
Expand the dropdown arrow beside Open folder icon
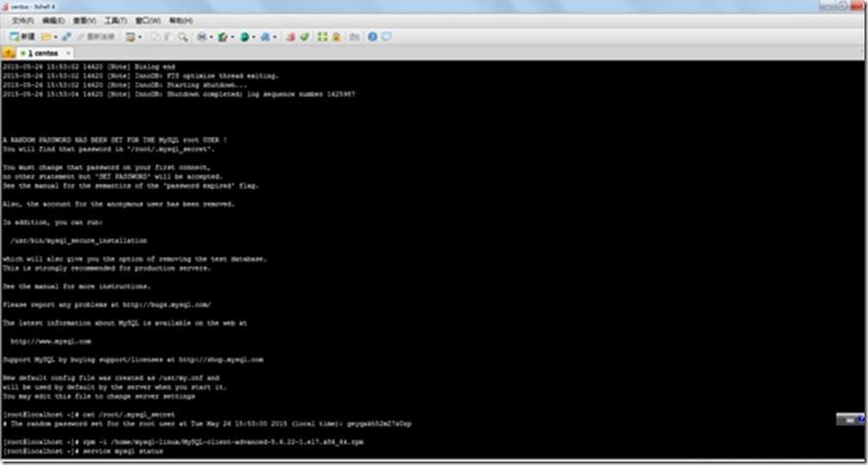55,37
